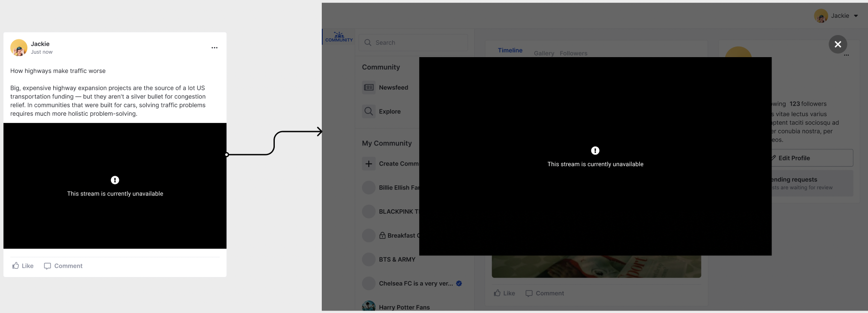The image size is (868, 313).
Task: Select the Harry Potter Fans community
Action: (x=404, y=307)
